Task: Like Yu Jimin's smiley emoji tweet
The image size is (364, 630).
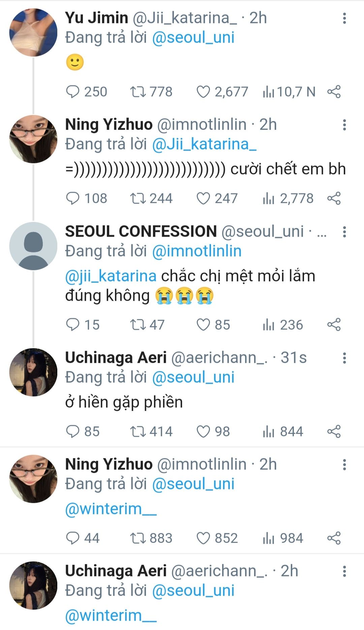Action: click(x=203, y=92)
